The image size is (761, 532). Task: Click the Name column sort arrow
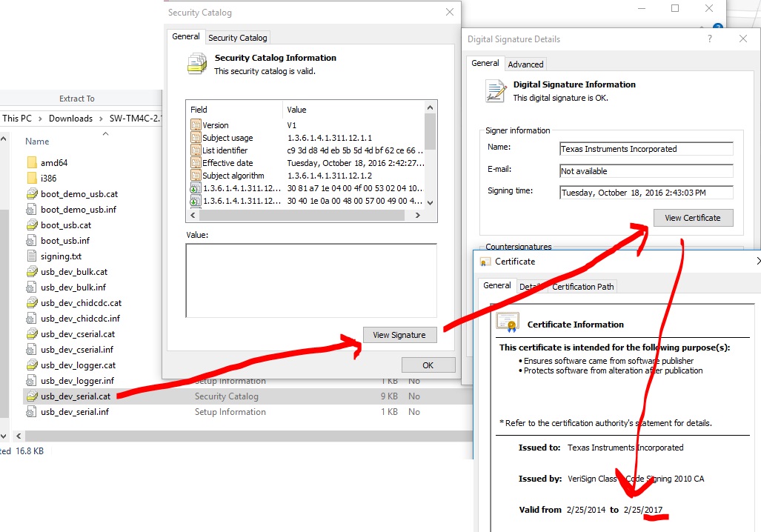pyautogui.click(x=105, y=133)
